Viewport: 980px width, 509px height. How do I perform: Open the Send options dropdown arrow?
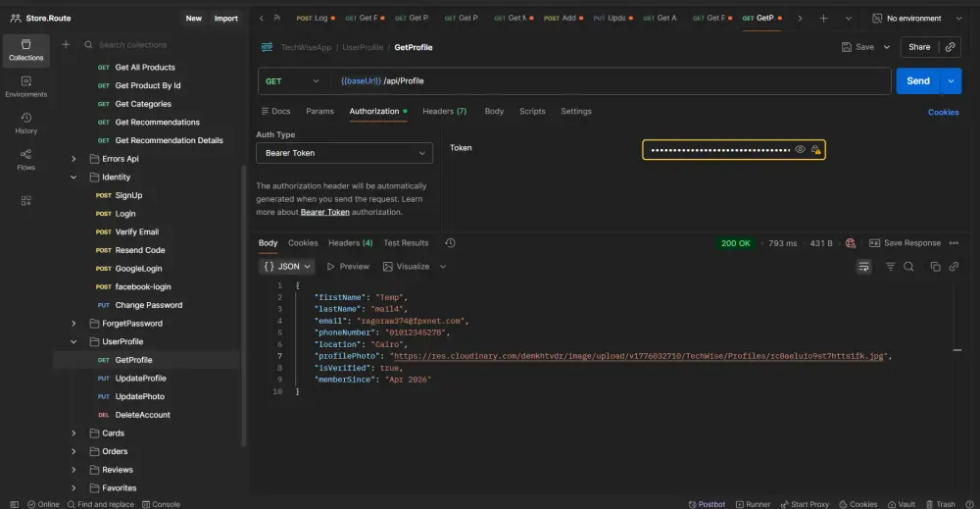click(x=952, y=80)
